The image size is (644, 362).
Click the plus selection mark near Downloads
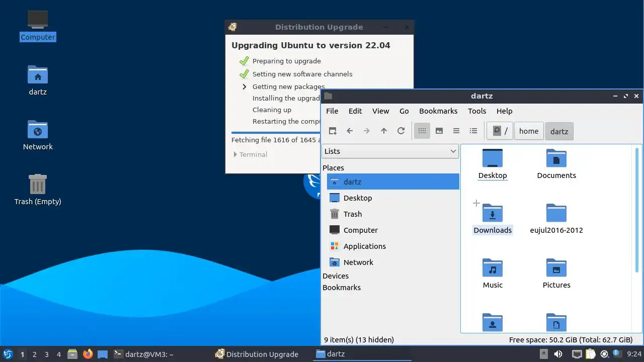pos(476,203)
